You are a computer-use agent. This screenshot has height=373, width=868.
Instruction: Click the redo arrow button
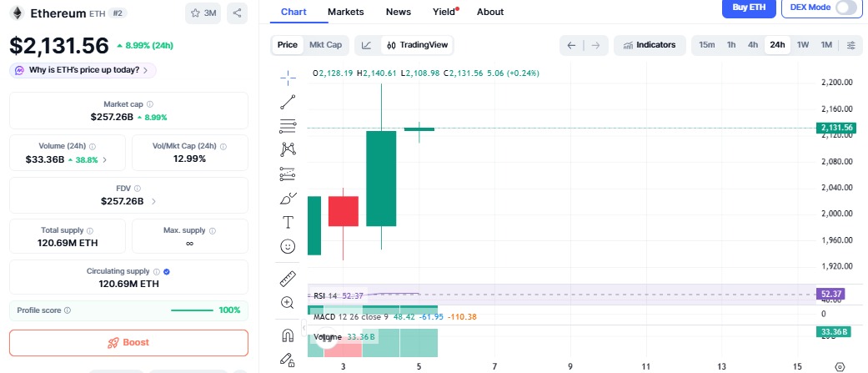coord(595,45)
